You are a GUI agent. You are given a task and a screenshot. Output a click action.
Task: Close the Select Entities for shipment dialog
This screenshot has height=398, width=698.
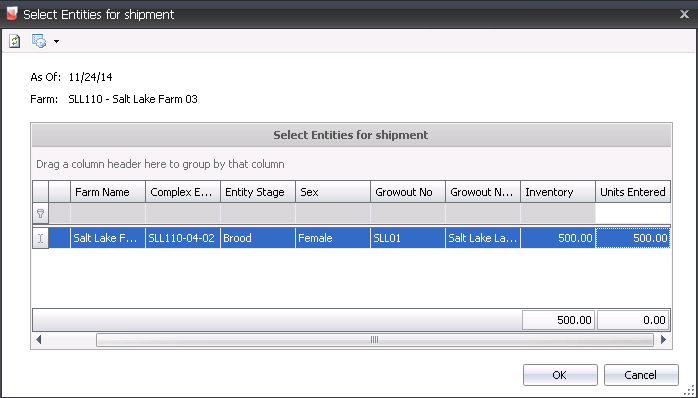[685, 14]
